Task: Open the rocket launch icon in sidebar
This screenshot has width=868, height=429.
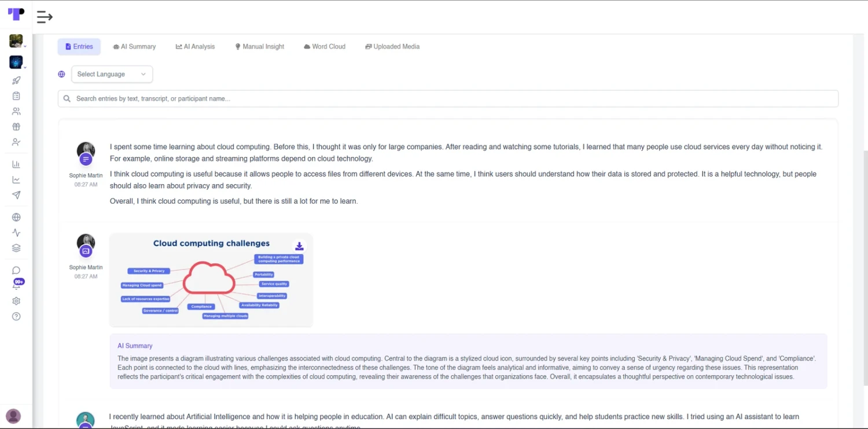Action: 16,80
